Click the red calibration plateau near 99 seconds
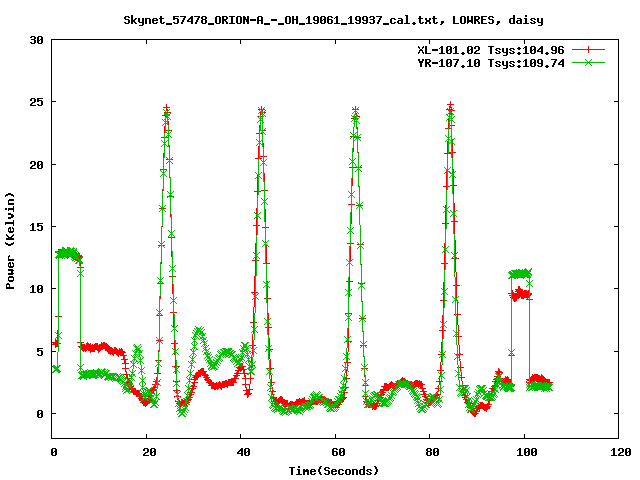The height and width of the screenshot is (480, 640). coord(520,294)
